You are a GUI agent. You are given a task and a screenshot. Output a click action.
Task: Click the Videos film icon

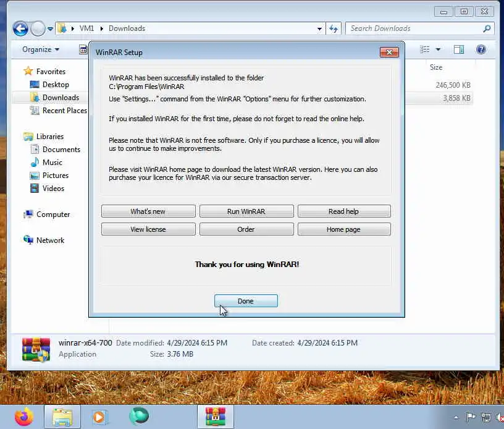tap(35, 188)
